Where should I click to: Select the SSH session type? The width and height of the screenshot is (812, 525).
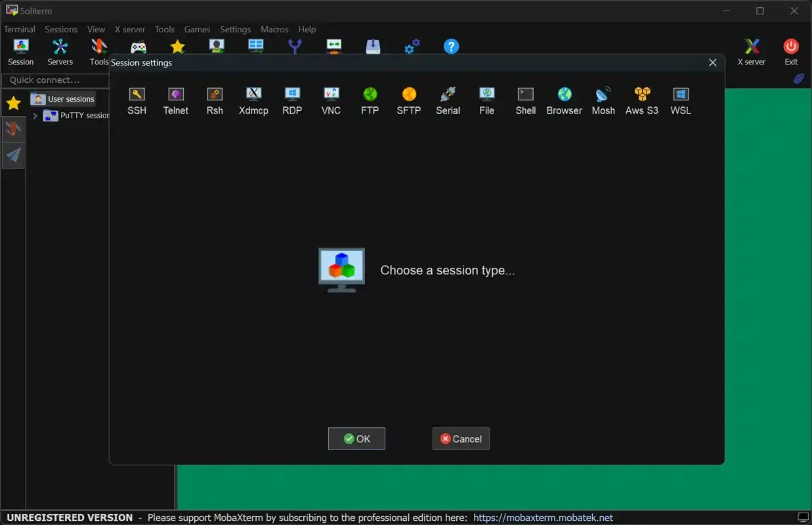coord(137,102)
